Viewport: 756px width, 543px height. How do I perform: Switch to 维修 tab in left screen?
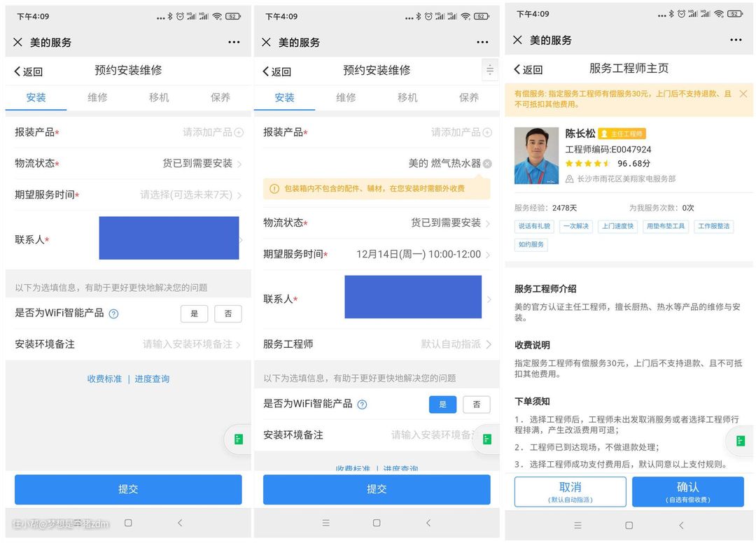(97, 97)
